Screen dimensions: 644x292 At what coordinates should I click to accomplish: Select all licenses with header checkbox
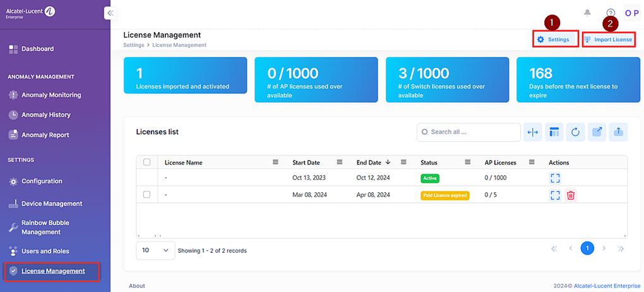146,162
